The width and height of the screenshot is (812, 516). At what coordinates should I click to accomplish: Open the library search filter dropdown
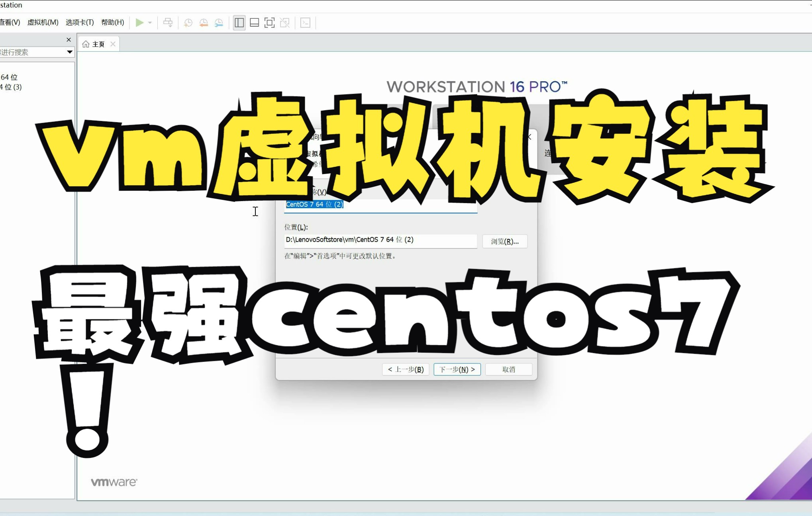[70, 52]
